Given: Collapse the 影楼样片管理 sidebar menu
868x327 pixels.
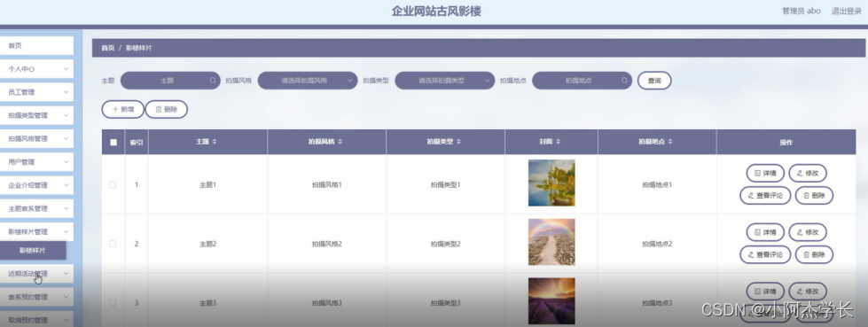Looking at the screenshot, I should 36,232.
